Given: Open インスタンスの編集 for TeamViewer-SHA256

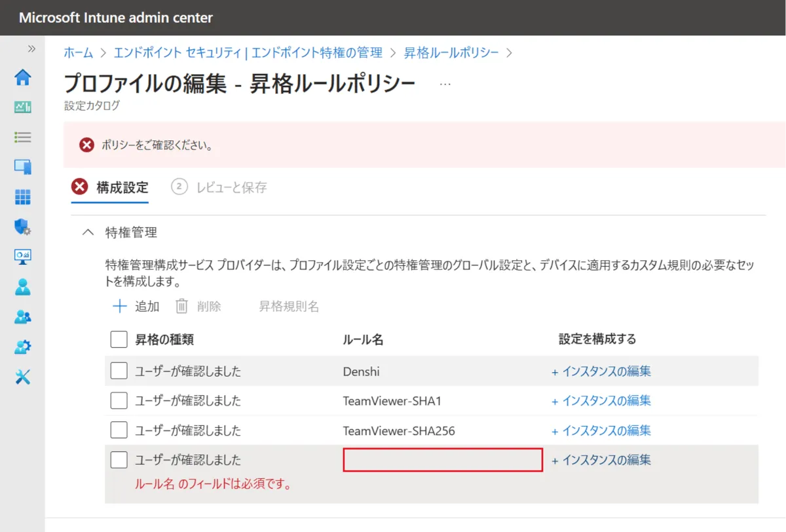Looking at the screenshot, I should tap(601, 430).
